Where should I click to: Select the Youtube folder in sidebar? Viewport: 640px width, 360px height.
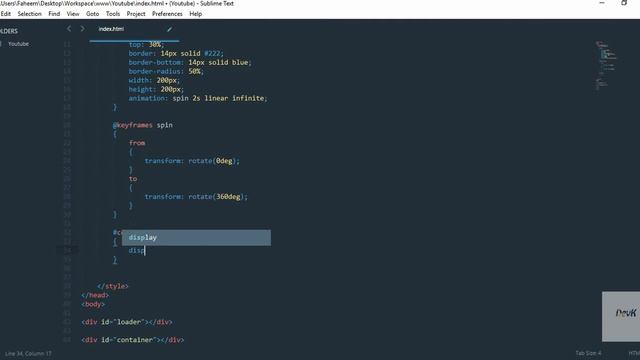(18, 44)
